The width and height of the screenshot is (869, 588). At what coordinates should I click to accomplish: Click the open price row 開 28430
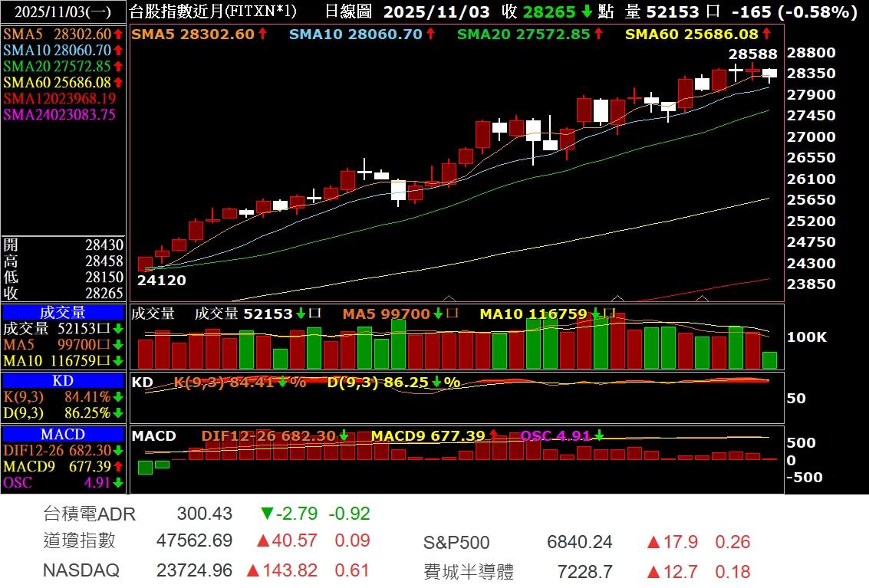63,245
